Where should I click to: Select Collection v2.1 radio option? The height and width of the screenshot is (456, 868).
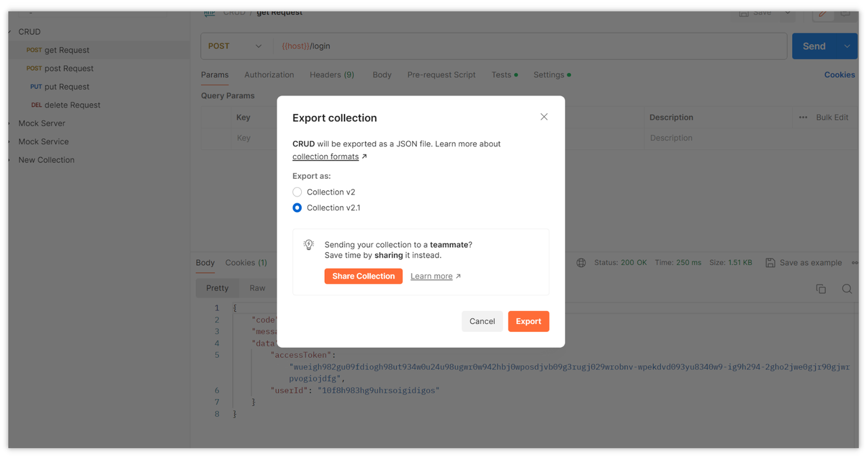click(x=297, y=208)
